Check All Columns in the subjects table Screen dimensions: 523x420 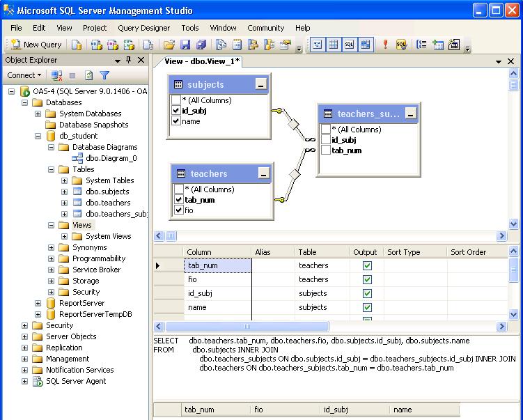(176, 100)
